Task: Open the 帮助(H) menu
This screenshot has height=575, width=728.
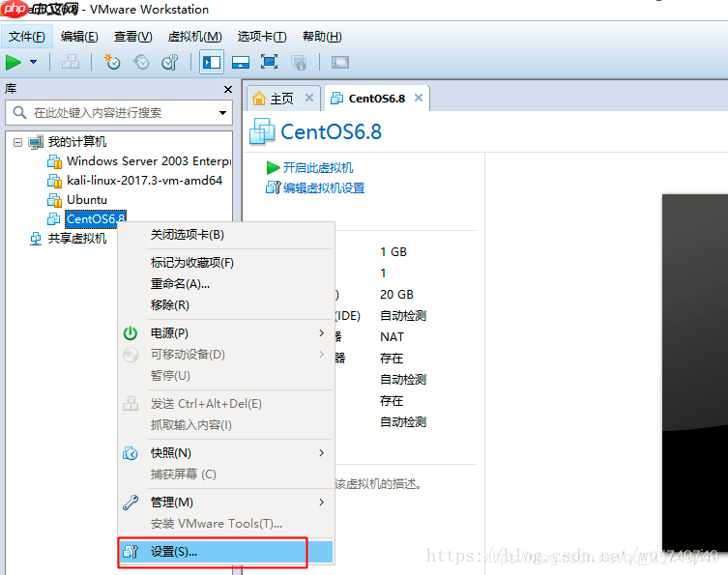Action: coord(322,37)
